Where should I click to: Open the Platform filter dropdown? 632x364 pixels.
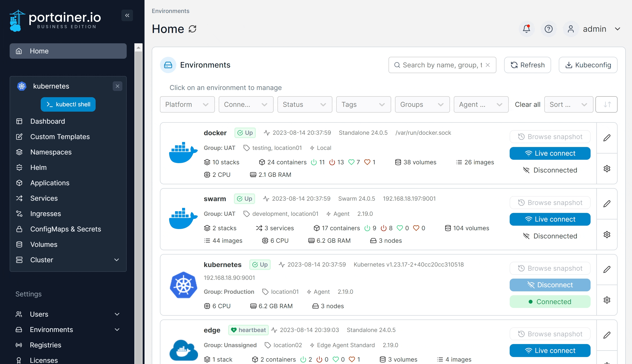(x=187, y=104)
